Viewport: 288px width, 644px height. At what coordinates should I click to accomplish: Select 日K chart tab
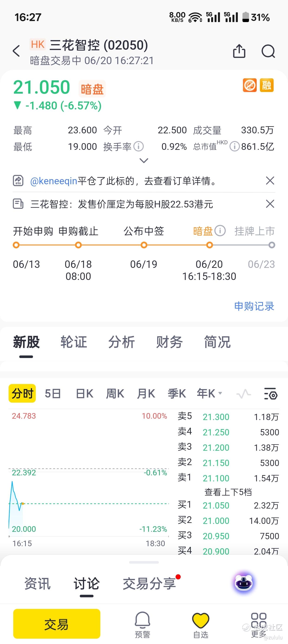click(85, 394)
